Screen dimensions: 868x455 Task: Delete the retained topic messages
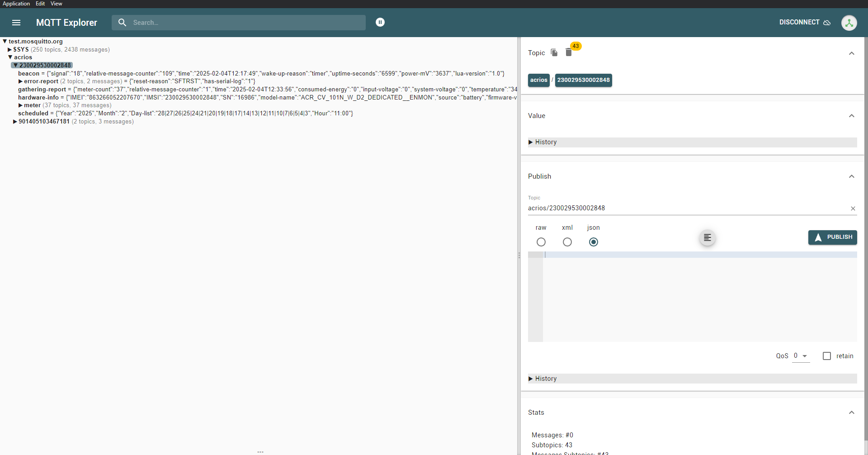coord(568,52)
